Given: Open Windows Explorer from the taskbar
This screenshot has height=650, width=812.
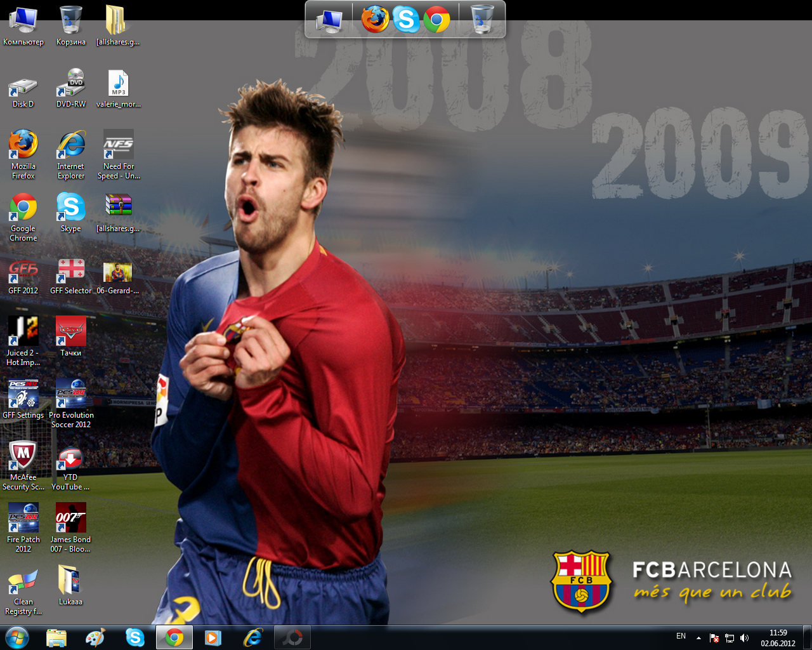Looking at the screenshot, I should [56, 637].
